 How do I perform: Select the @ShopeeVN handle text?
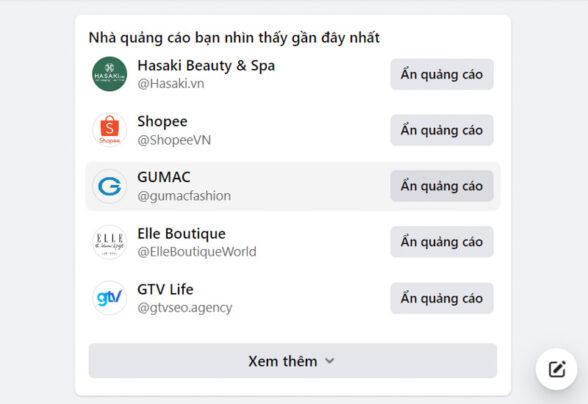(174, 140)
